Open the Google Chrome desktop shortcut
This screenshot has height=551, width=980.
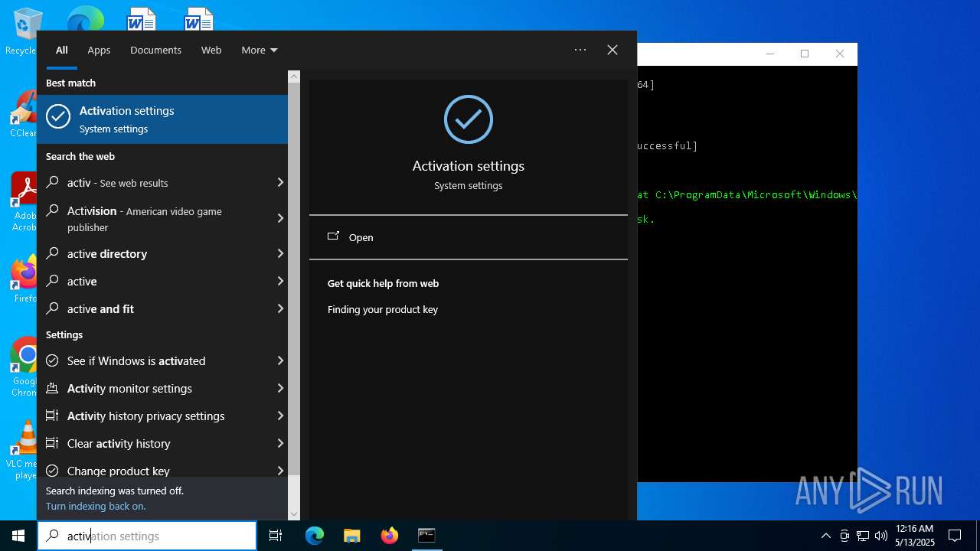23,367
